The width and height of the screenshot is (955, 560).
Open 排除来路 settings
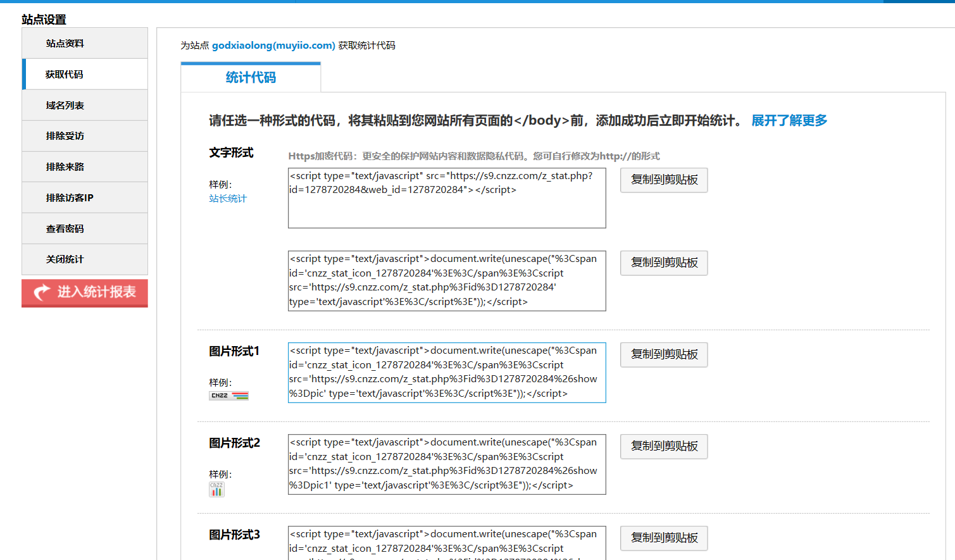point(85,167)
